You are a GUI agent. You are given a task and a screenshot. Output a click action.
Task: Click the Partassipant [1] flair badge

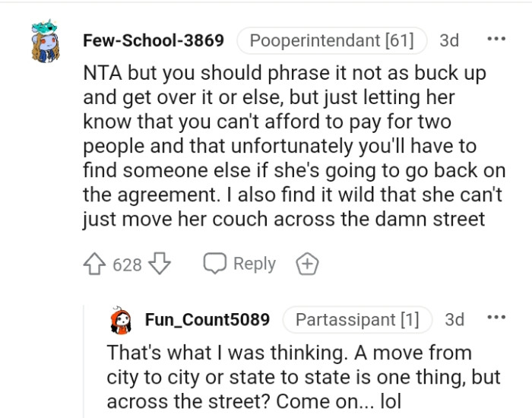tap(356, 320)
